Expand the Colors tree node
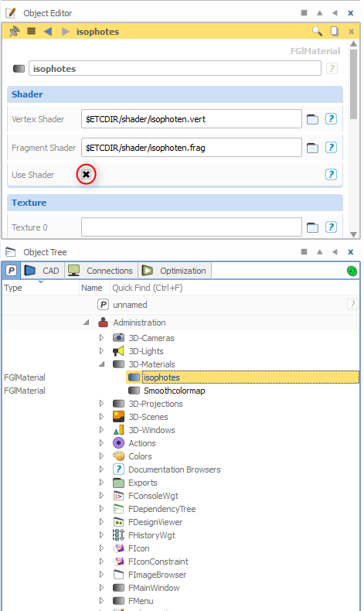Viewport: 364px width, 611px height. [101, 456]
